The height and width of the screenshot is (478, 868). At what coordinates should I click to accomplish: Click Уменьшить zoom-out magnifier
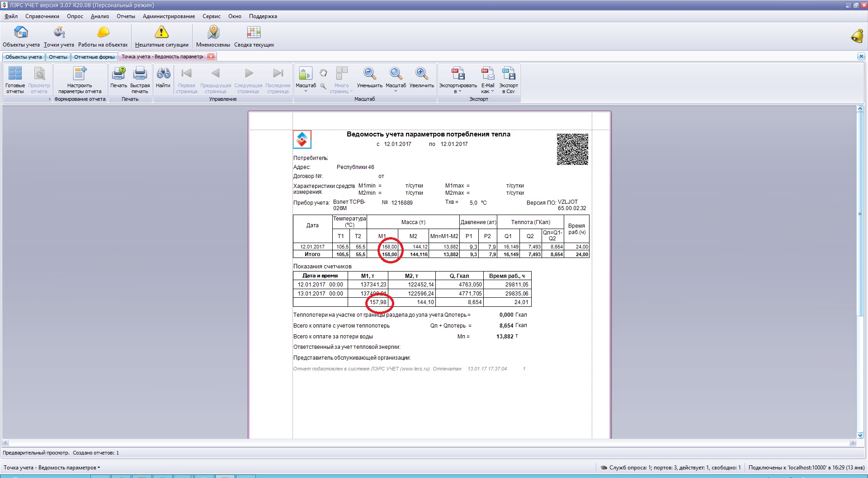(369, 74)
